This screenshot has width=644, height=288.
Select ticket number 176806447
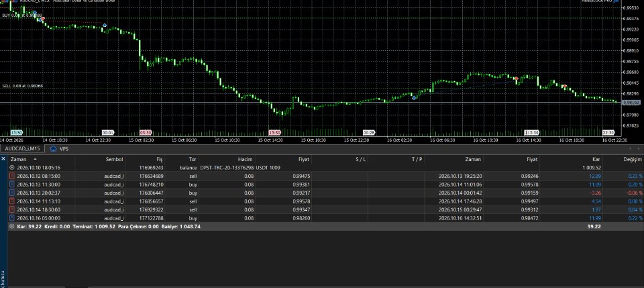(x=152, y=193)
